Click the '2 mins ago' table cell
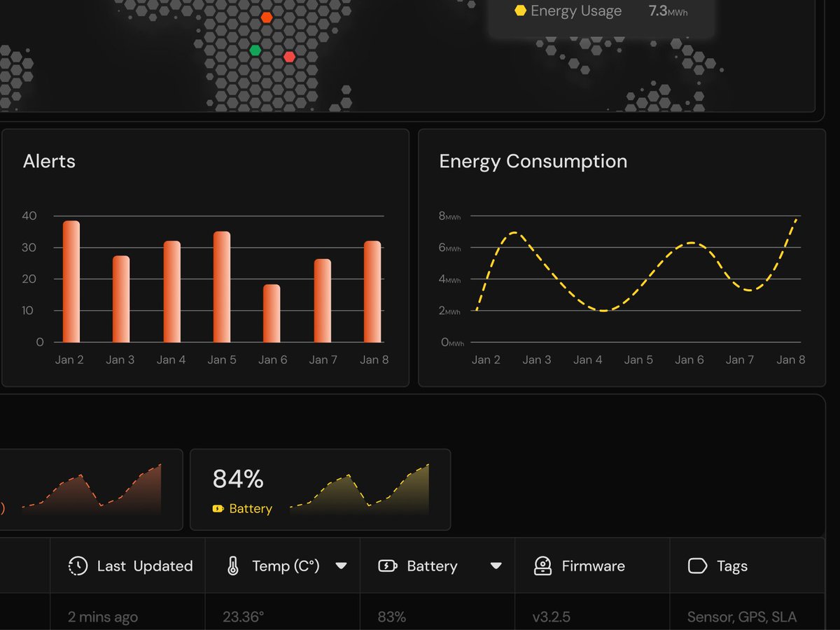The image size is (840, 630). 103,617
